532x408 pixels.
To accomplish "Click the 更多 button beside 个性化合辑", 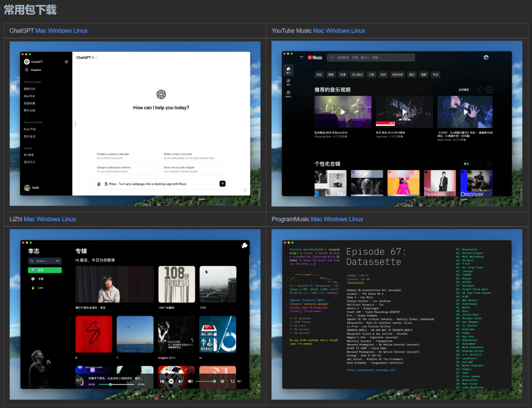I will coord(466,163).
